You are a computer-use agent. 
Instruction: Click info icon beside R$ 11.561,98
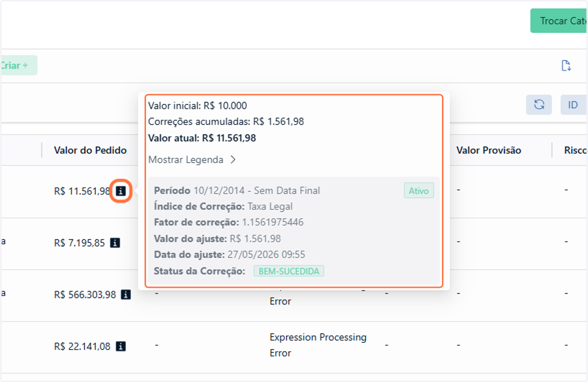[x=122, y=191]
